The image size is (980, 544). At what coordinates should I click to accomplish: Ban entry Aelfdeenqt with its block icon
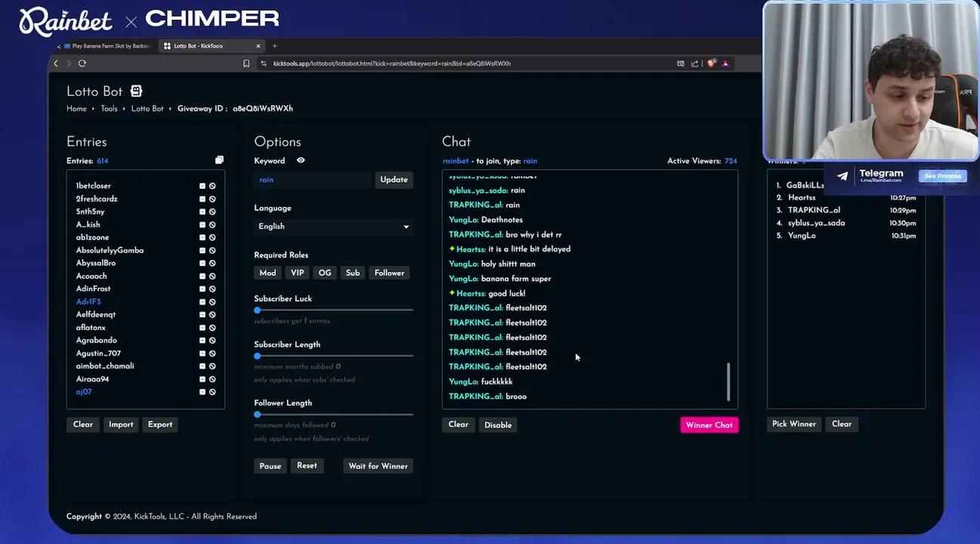pos(212,314)
